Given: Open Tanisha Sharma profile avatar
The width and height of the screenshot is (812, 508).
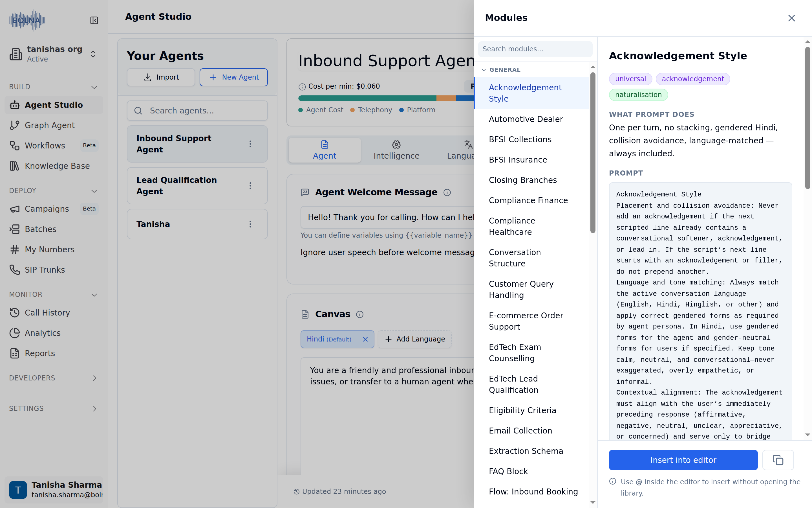Looking at the screenshot, I should point(18,490).
